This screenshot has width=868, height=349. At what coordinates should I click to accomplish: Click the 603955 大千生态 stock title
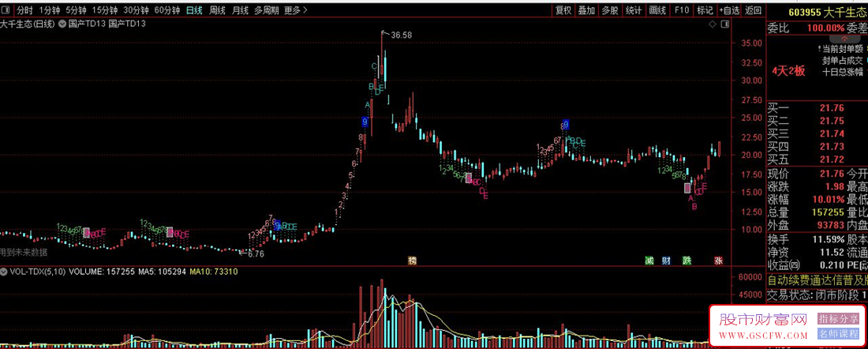coord(826,12)
